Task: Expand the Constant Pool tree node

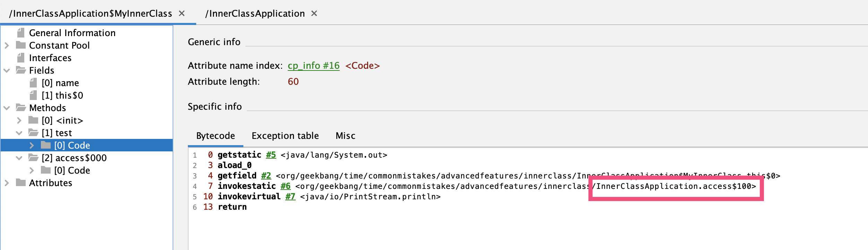Action: coord(7,45)
